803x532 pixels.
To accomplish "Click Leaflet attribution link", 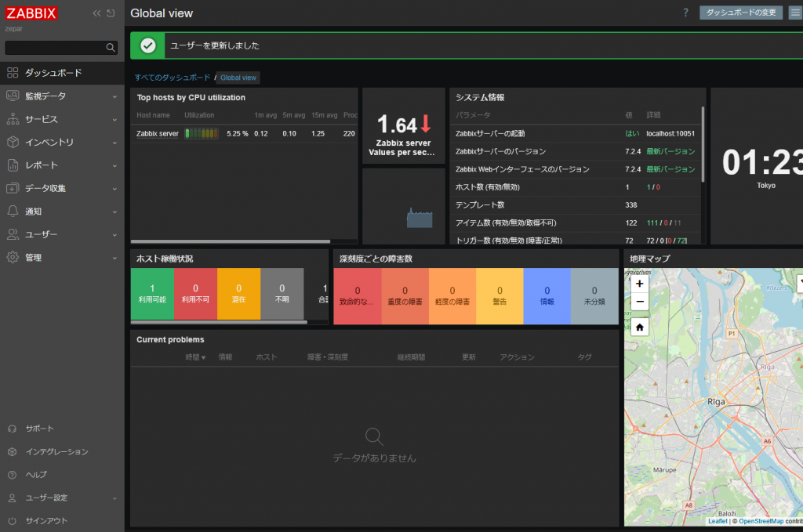I will tap(718, 521).
